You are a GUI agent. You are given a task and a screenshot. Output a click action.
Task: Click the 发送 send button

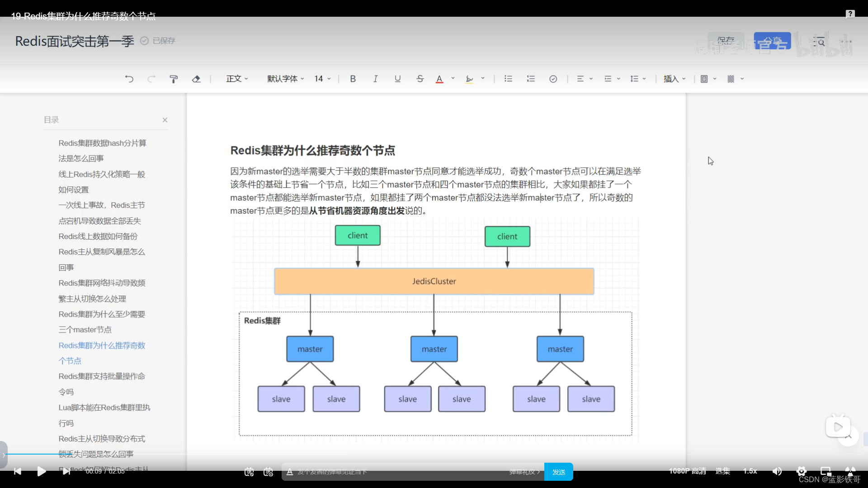559,472
